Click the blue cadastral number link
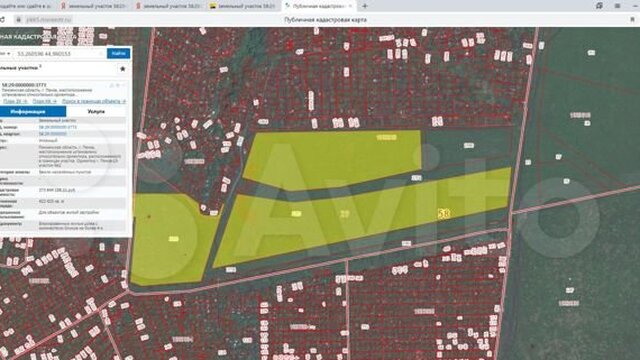The image size is (640, 360). pos(58,127)
